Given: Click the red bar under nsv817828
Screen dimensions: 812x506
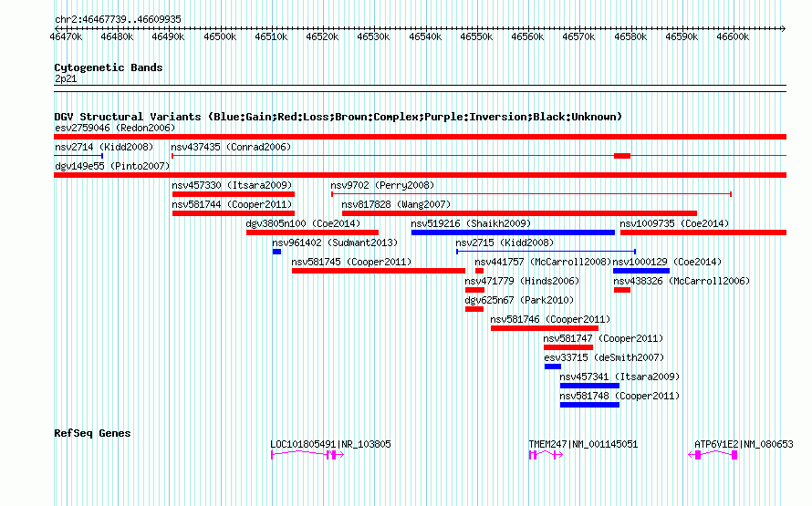Looking at the screenshot, I should pyautogui.click(x=519, y=213).
